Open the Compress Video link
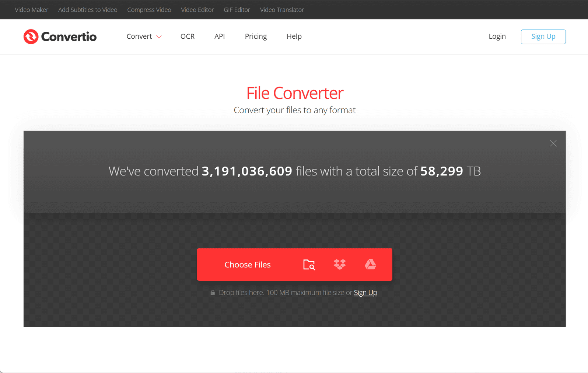The image size is (588, 373). (149, 10)
